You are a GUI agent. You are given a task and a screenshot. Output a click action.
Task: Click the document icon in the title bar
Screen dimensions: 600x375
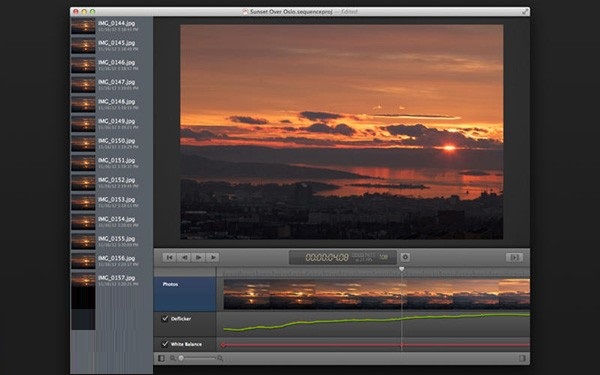pos(245,12)
